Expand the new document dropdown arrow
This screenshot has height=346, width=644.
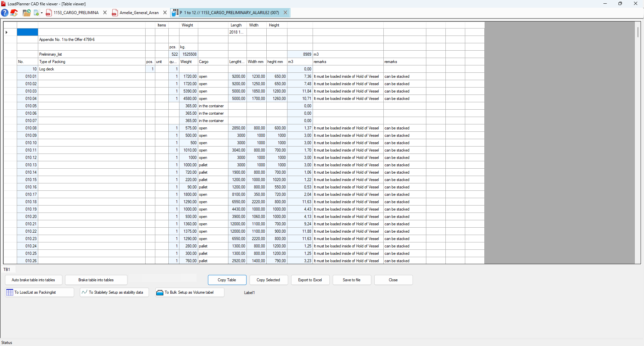pos(42,13)
